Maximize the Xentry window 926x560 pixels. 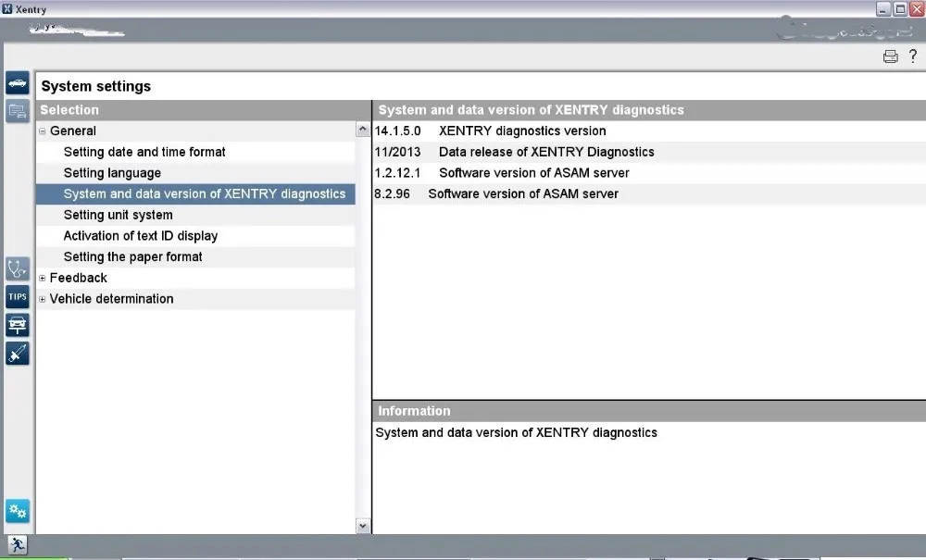pyautogui.click(x=900, y=9)
